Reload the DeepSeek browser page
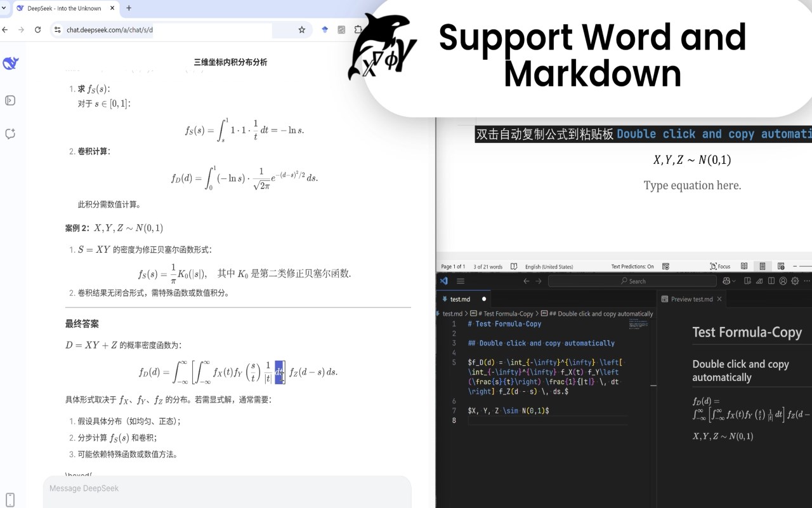Image resolution: width=812 pixels, height=508 pixels. point(38,30)
